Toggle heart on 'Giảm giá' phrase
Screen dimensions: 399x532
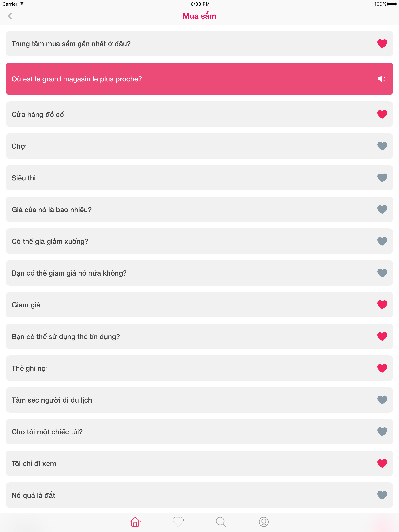(x=382, y=305)
